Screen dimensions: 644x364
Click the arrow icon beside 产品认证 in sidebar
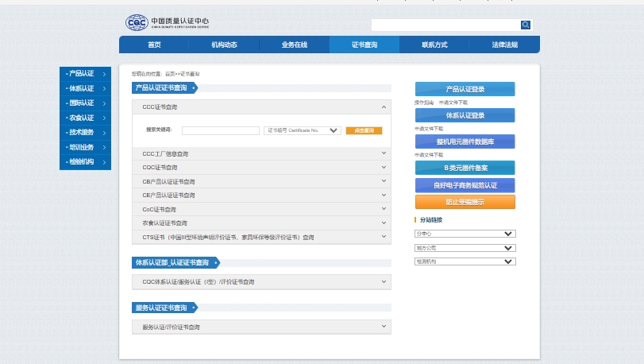coord(104,74)
